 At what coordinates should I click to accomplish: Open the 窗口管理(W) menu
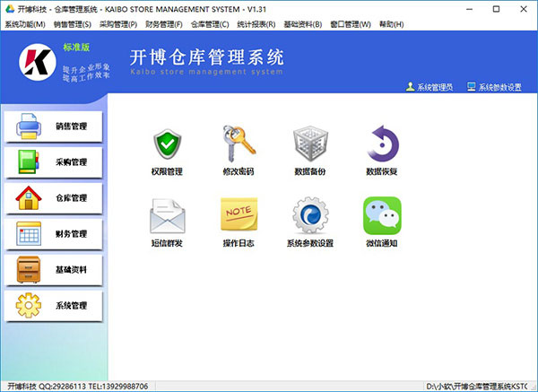pos(351,24)
